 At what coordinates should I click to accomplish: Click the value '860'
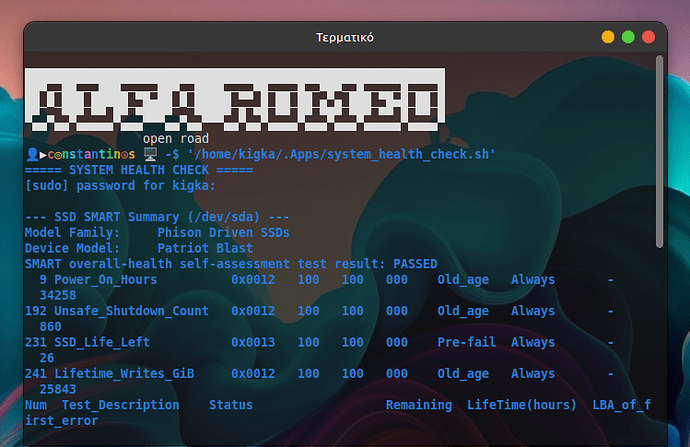[x=50, y=326]
